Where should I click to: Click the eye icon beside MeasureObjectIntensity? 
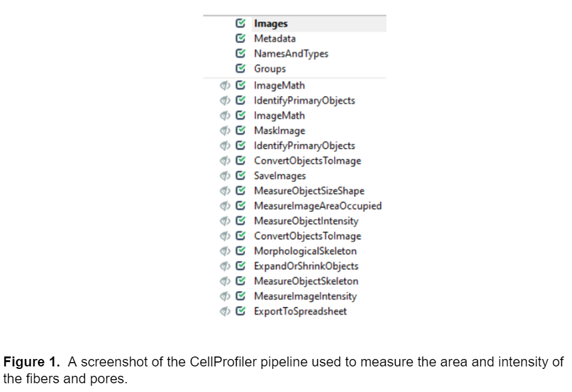pyautogui.click(x=226, y=221)
